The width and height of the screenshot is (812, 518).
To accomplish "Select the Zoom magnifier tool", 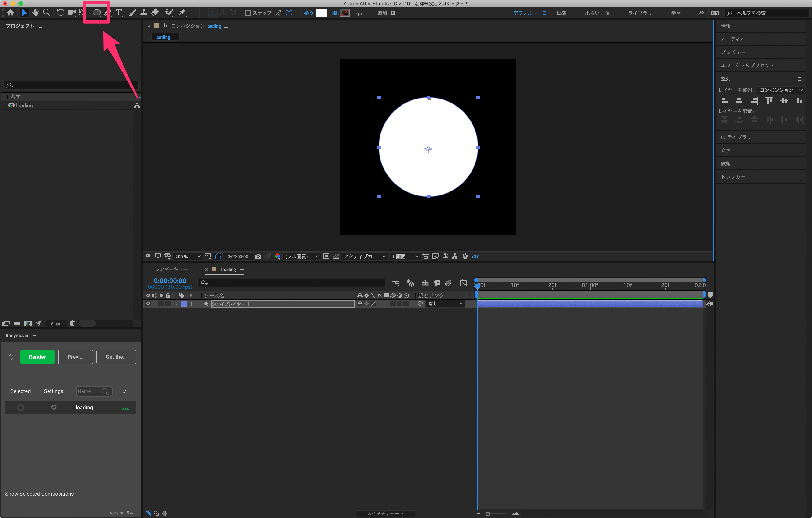I will click(47, 13).
